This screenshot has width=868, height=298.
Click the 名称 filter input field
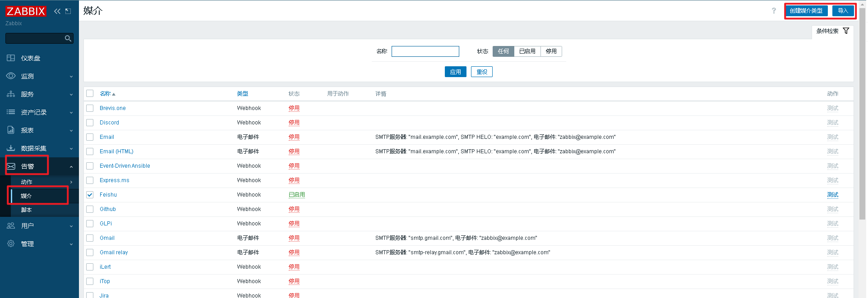(425, 51)
